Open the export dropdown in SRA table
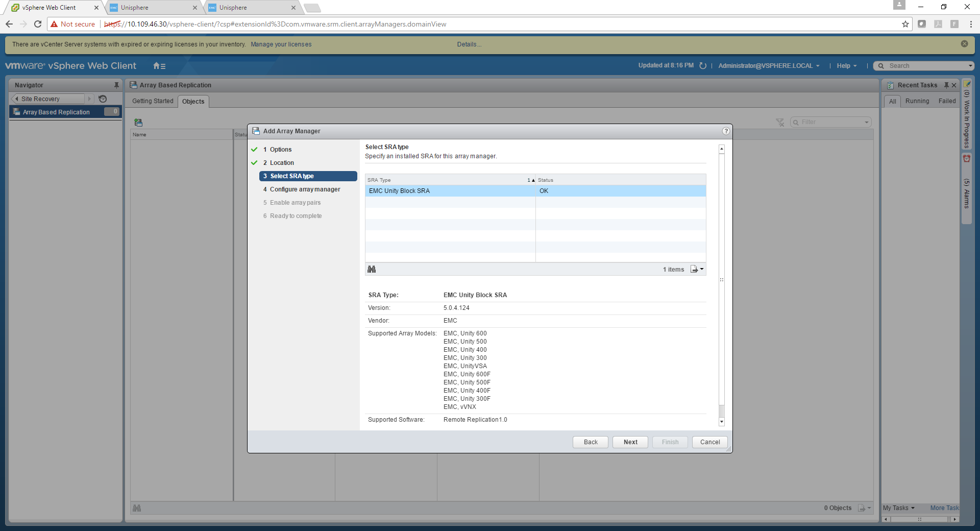The width and height of the screenshot is (980, 531). click(x=697, y=269)
